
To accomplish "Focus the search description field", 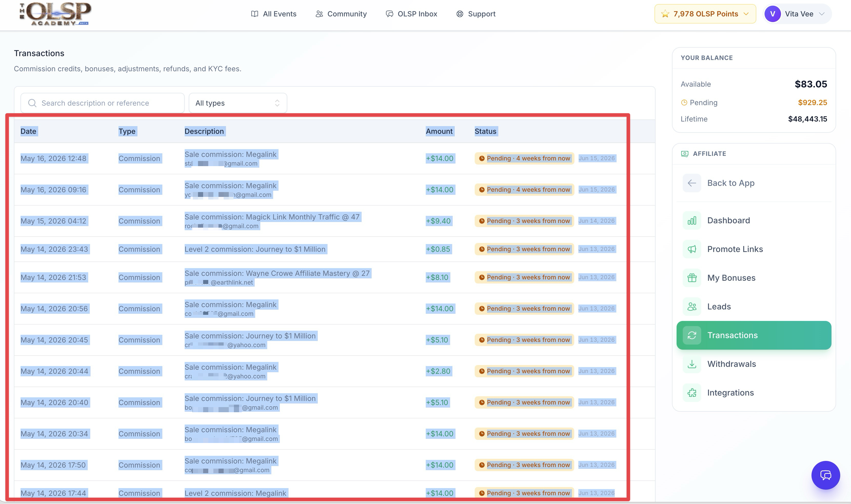I will click(102, 103).
